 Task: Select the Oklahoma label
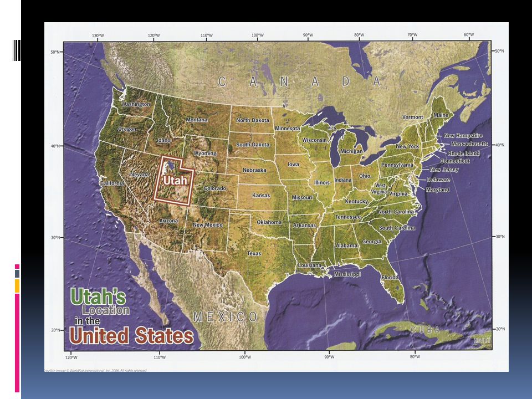pos(269,222)
